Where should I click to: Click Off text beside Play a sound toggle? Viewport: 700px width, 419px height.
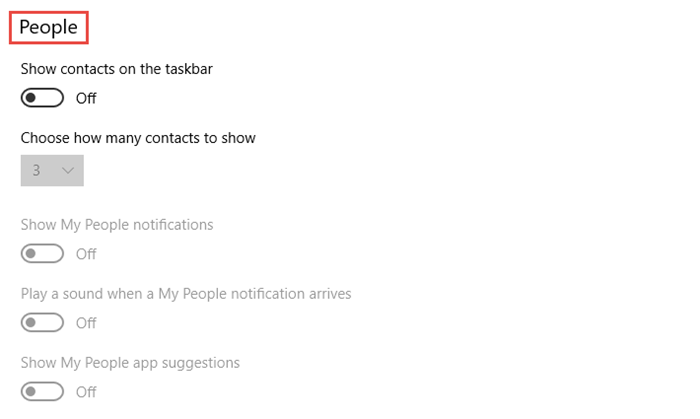click(86, 323)
